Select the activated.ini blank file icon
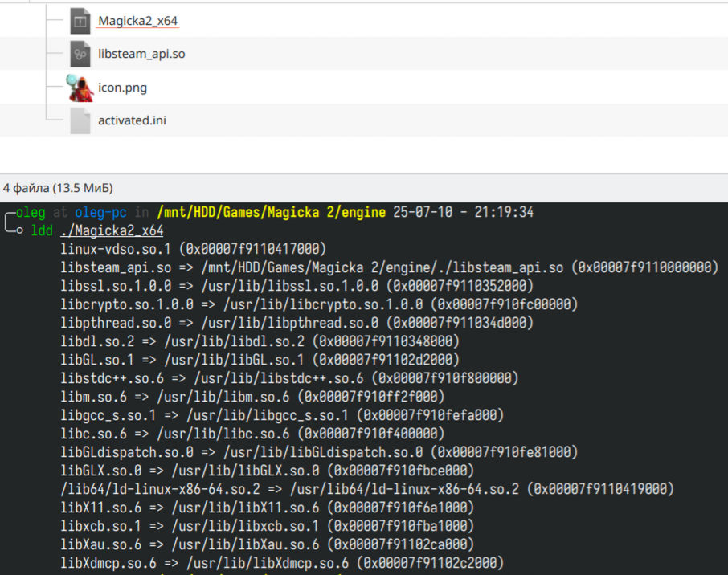The image size is (728, 575). [x=80, y=120]
